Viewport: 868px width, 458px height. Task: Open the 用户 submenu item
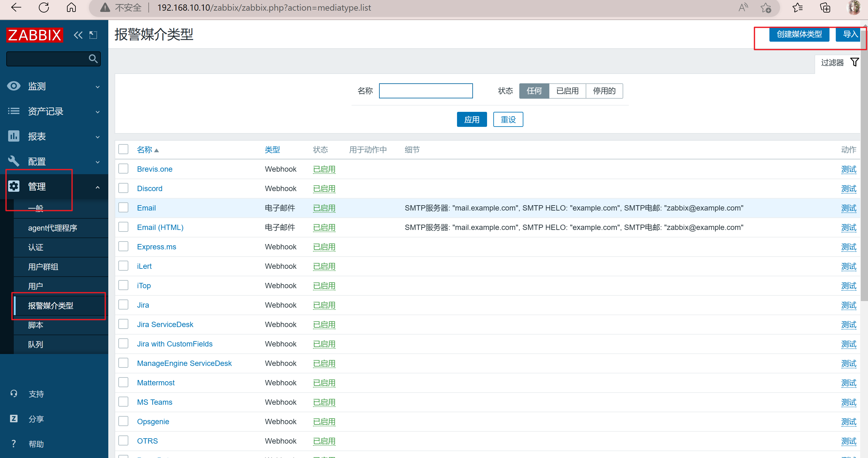61,286
